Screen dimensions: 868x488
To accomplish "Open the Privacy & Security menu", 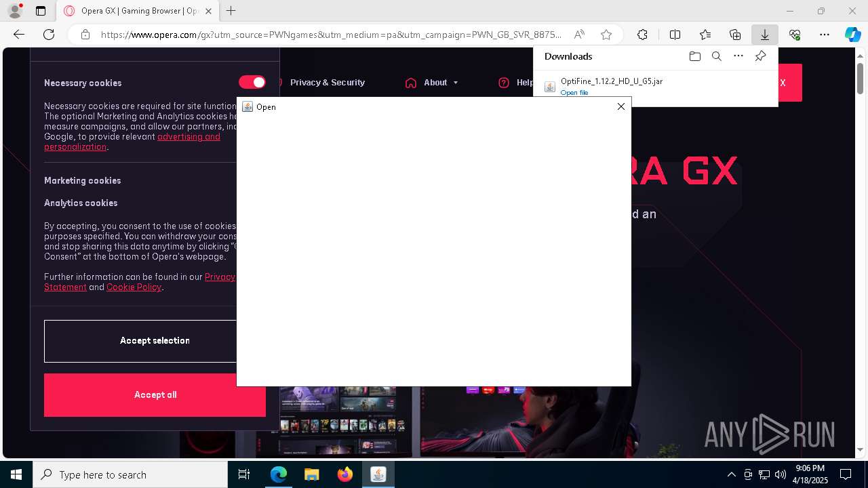I will point(328,83).
